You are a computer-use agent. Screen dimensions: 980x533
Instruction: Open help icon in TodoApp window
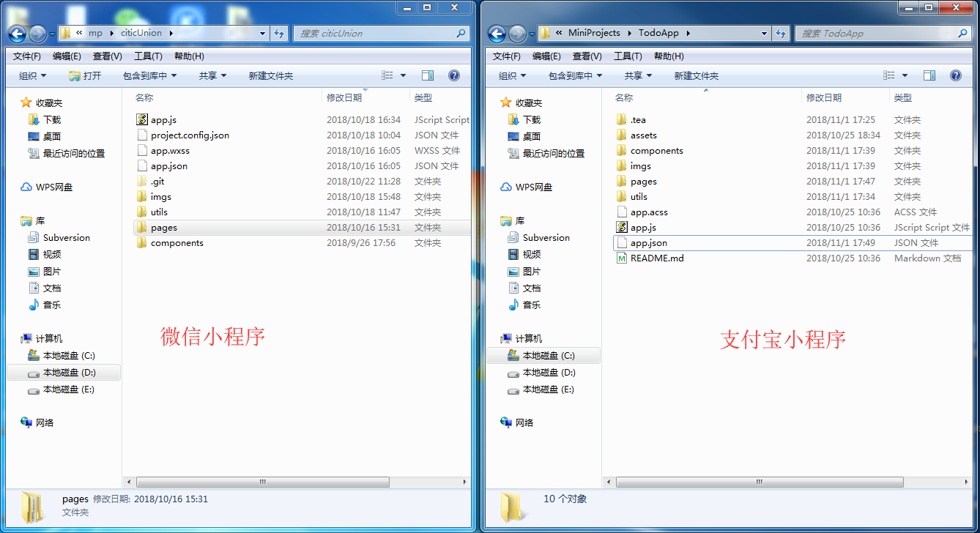[956, 75]
